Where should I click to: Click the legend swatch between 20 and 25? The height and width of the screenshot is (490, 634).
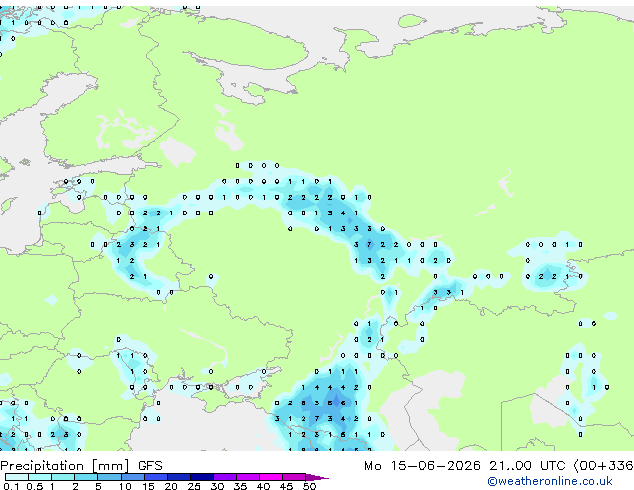179,477
